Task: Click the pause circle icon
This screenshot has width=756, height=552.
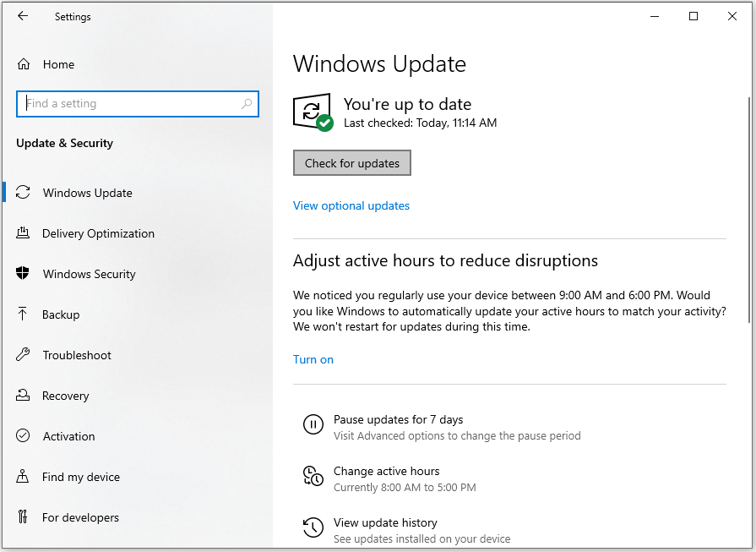Action: 313,424
